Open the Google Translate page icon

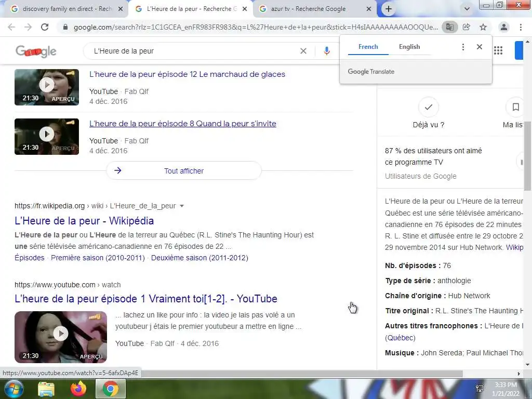[449, 27]
